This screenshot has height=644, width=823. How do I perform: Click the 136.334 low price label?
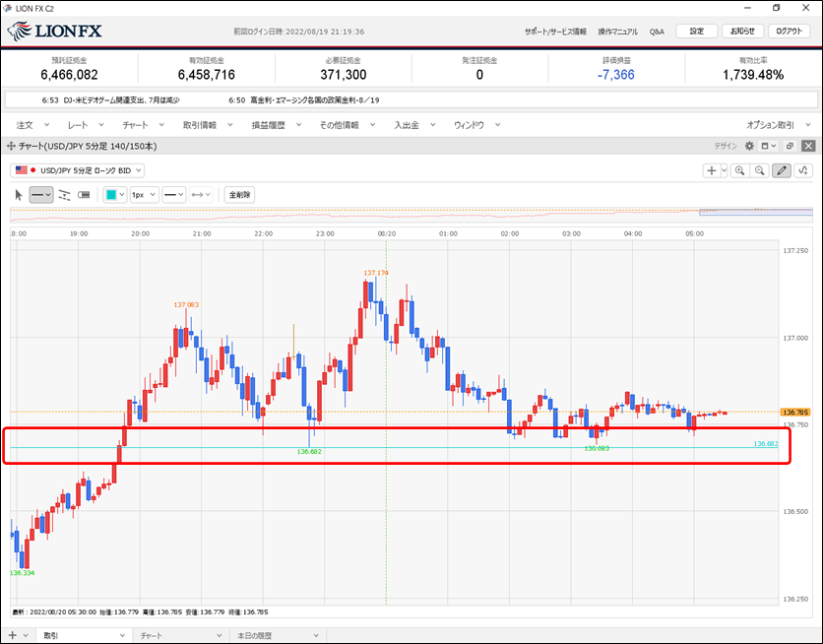(22, 573)
